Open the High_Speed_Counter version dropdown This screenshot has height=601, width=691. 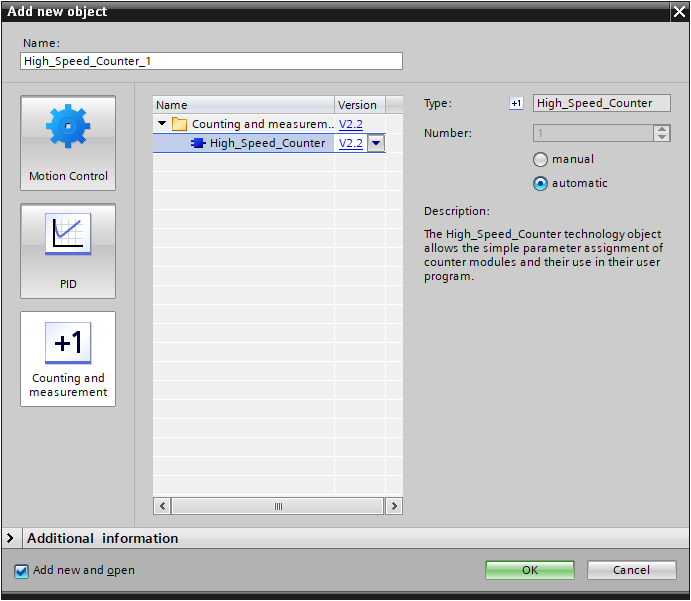tap(376, 143)
